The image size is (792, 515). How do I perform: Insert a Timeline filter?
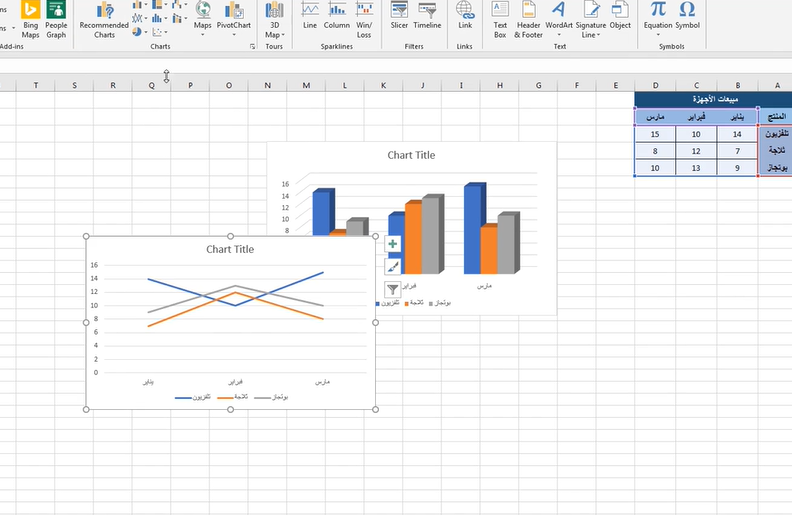(427, 15)
